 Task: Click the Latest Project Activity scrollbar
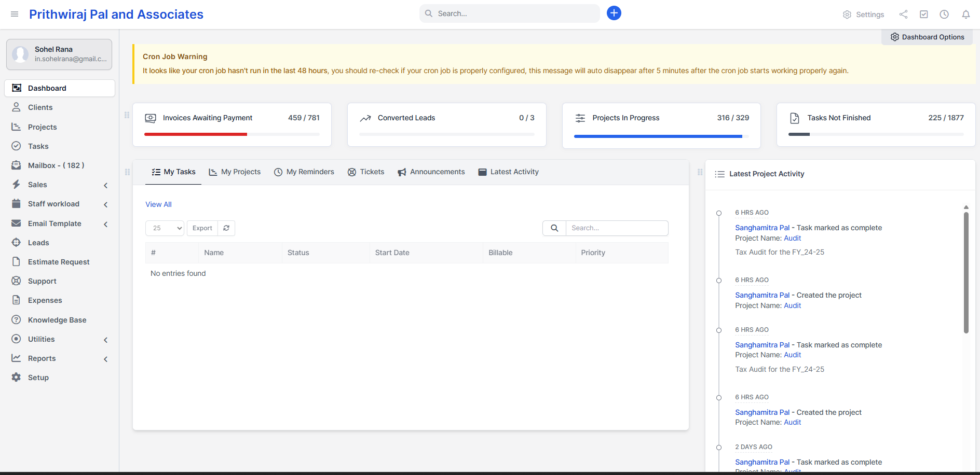[x=966, y=270]
